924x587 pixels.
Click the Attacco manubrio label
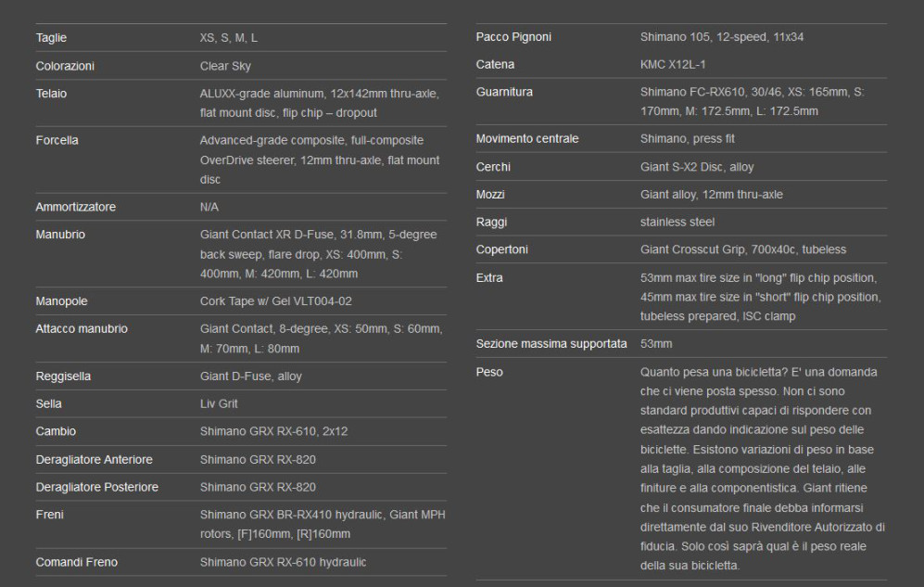point(82,329)
